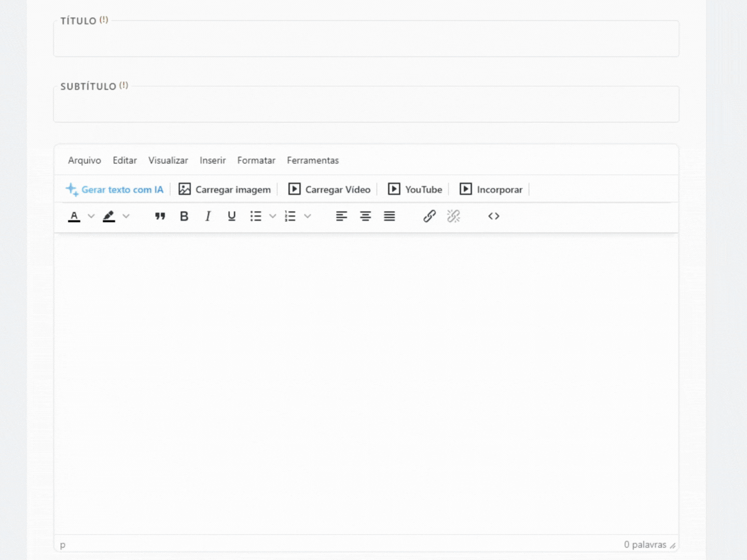Click the Carregar imagem button
The height and width of the screenshot is (560, 747).
click(224, 189)
